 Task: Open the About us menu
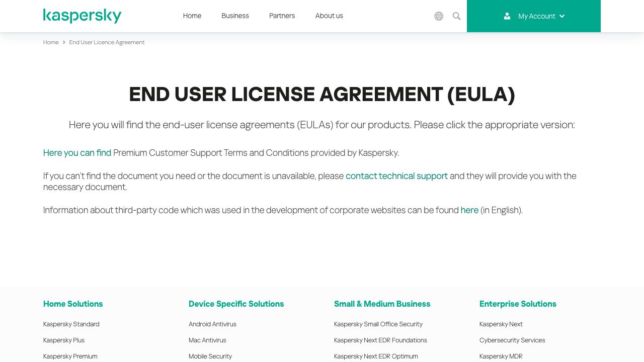[329, 16]
